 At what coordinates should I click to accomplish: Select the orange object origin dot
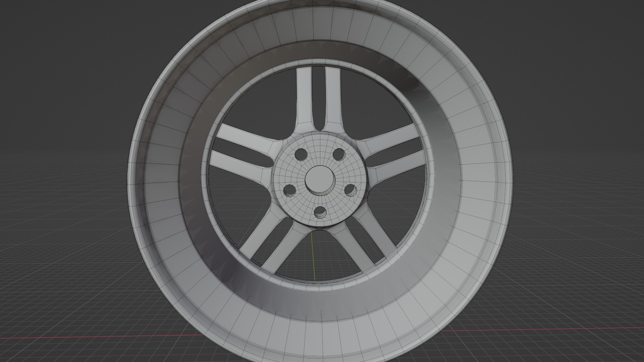coord(326,194)
